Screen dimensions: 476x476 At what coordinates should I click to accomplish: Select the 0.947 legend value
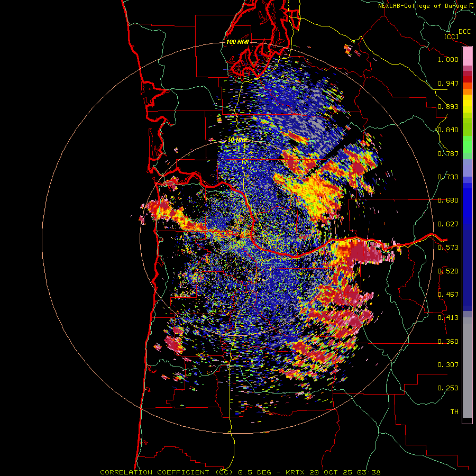[448, 83]
